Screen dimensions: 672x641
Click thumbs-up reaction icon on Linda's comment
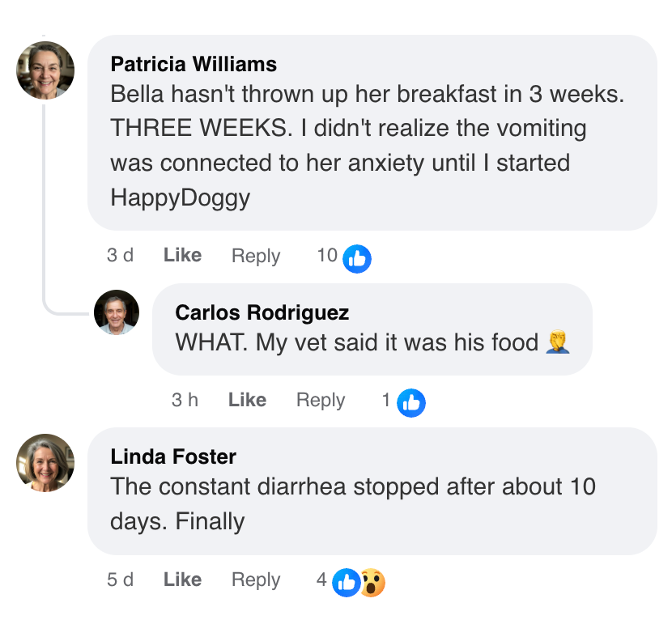(347, 582)
